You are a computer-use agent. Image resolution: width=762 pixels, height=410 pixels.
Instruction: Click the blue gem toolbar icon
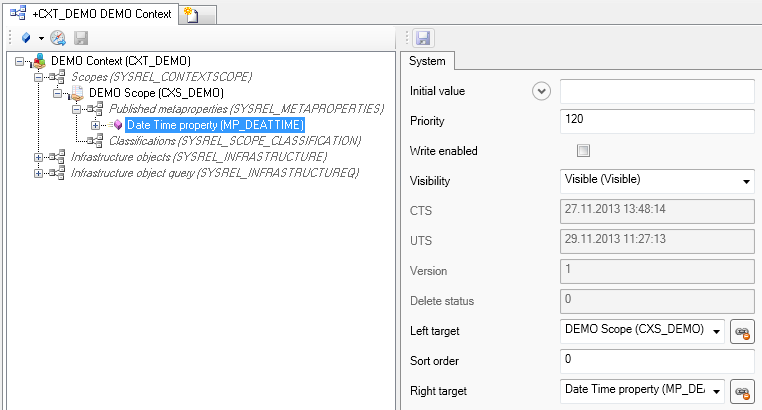[26, 38]
